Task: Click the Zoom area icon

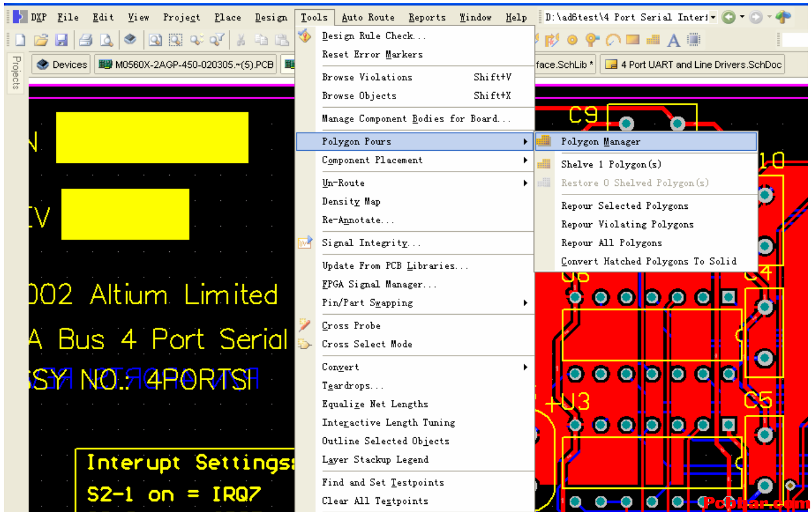Action: tap(176, 40)
